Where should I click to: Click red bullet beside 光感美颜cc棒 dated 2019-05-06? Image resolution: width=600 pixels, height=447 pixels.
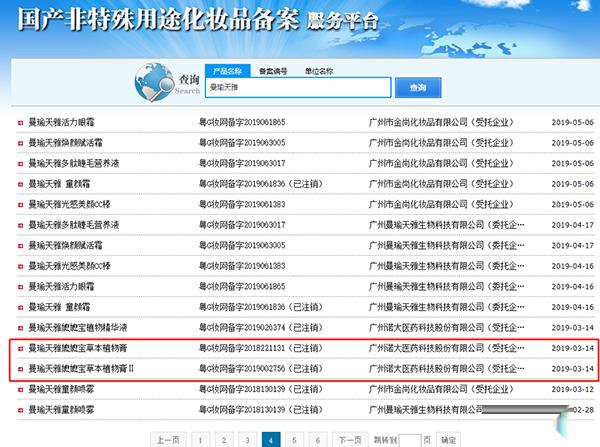click(21, 205)
